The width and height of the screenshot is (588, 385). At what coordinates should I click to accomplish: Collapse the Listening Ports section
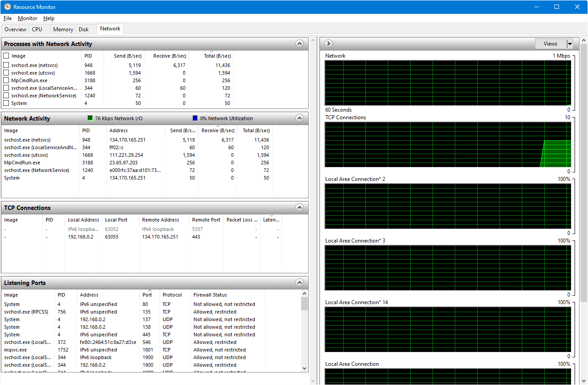tap(300, 283)
